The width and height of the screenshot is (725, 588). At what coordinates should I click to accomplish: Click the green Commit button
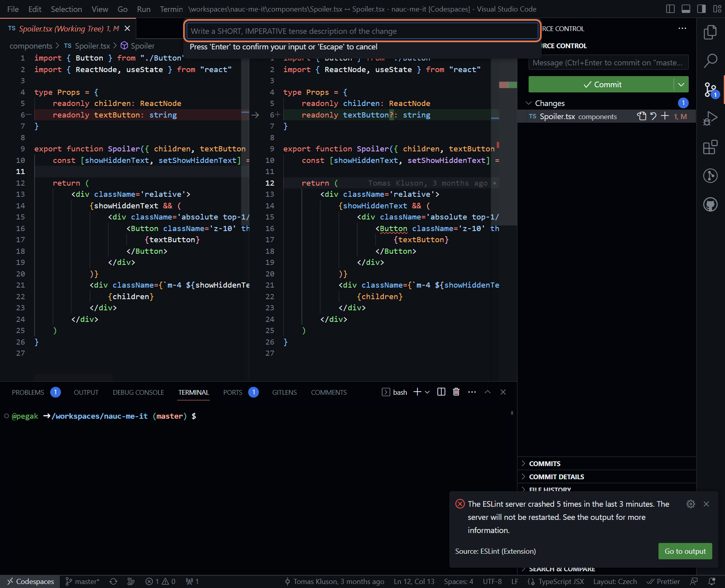(x=601, y=84)
